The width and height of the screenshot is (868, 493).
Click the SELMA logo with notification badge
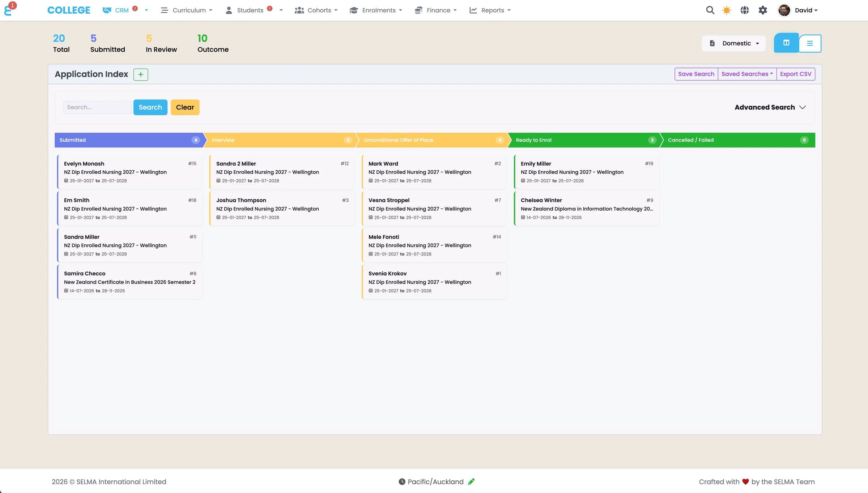click(x=9, y=9)
